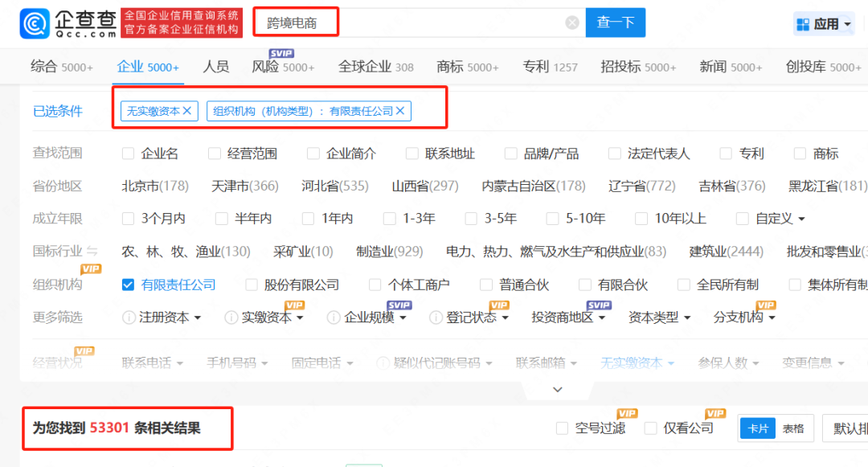Open the 专利 1257 tab
868x467 pixels.
550,66
